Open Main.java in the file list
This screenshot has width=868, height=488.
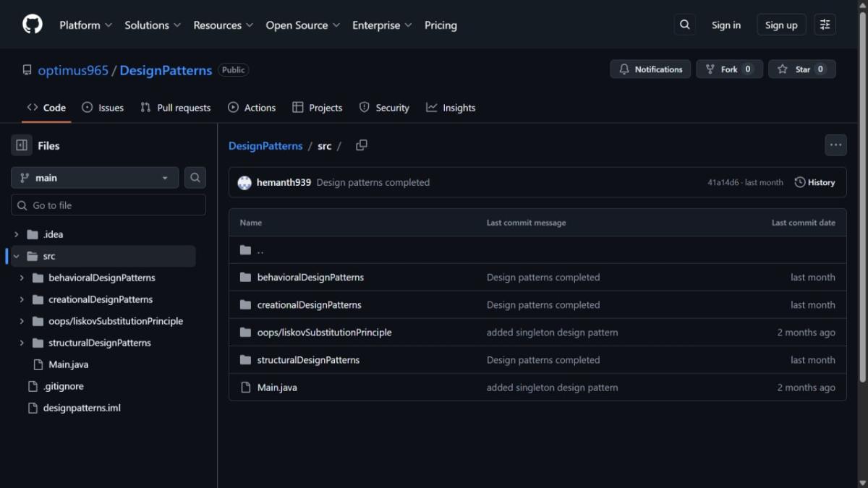coord(277,388)
